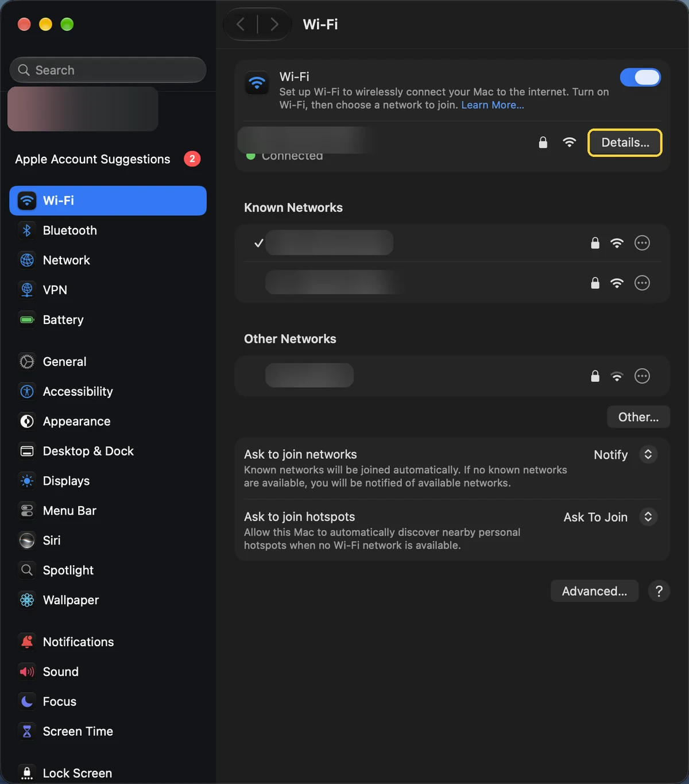
Task: Open Advanced Wi-Fi settings
Action: click(594, 591)
